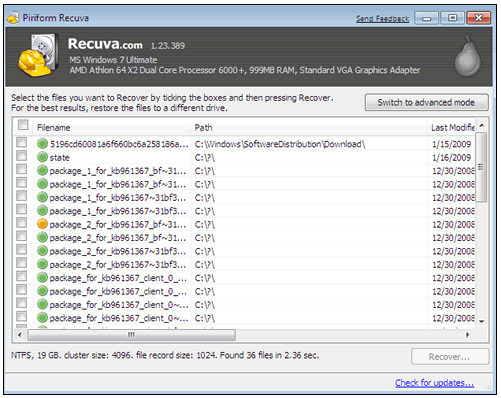Click green status icon beside state file

42,157
